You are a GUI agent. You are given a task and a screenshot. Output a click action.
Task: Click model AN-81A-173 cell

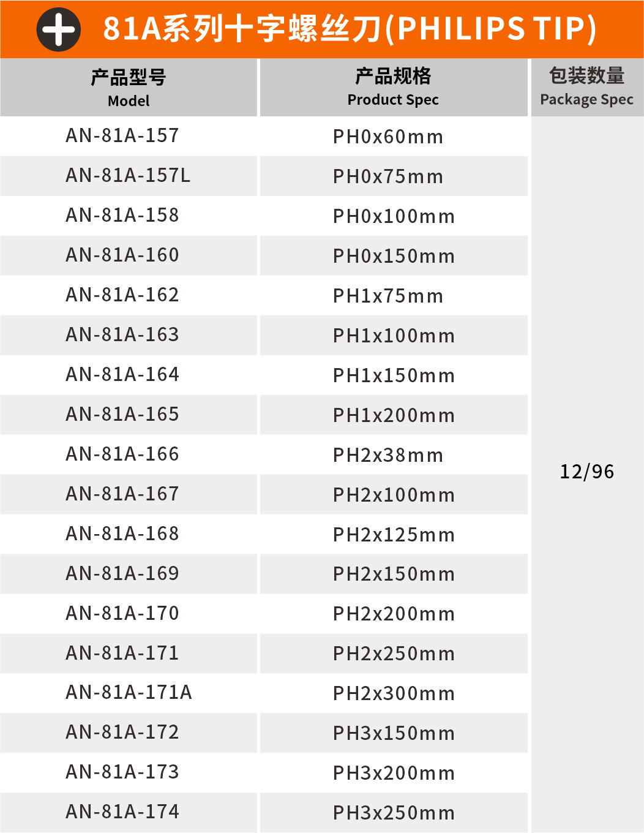(122, 772)
